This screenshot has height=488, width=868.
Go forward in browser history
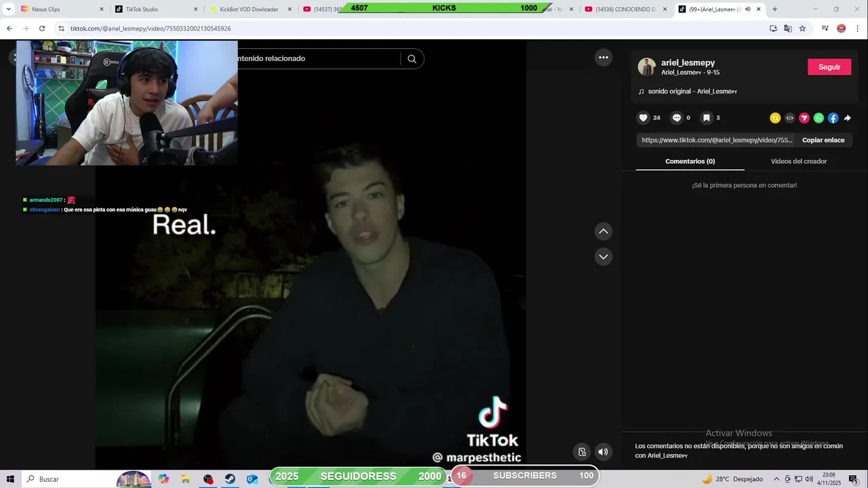point(26,28)
